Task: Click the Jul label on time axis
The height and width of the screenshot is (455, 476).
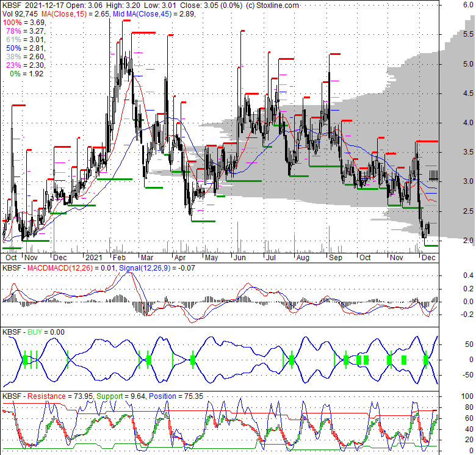Action: click(x=270, y=258)
